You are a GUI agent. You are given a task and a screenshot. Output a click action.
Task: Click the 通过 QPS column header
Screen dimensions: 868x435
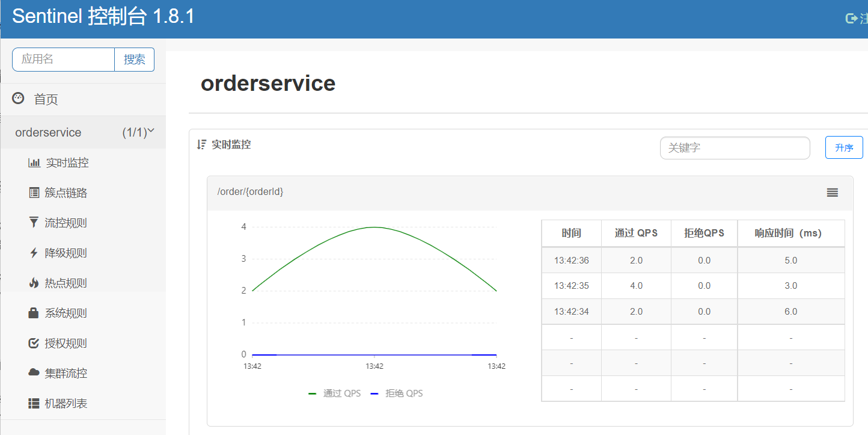[636, 233]
